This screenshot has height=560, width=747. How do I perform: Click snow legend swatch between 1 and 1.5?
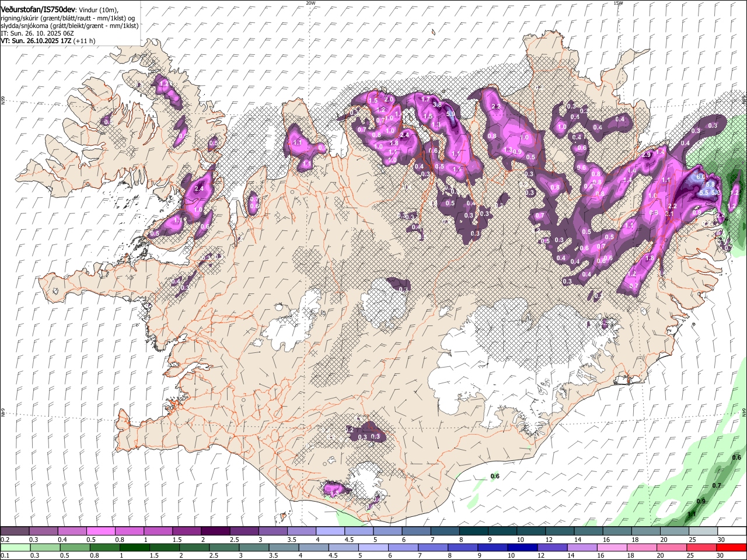(158, 531)
